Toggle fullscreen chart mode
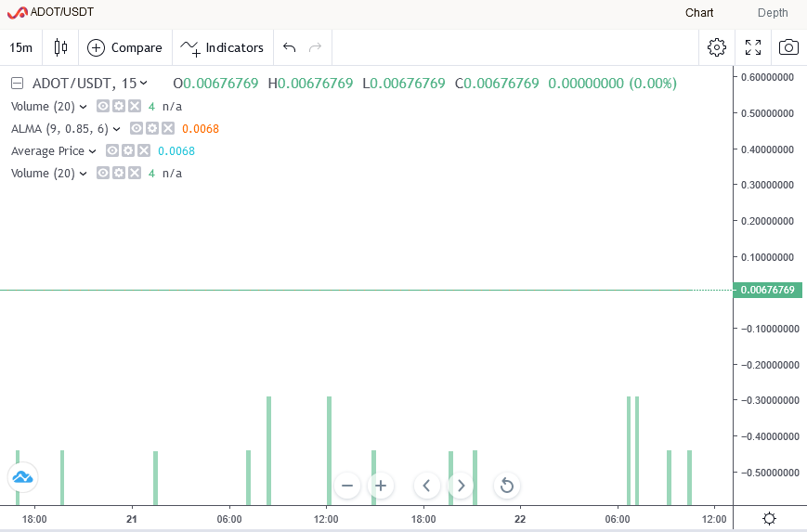Viewport: 807px width, 532px height. pyautogui.click(x=753, y=47)
